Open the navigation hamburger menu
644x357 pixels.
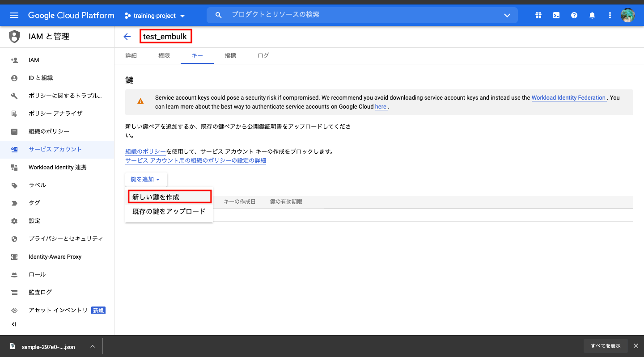(x=14, y=15)
